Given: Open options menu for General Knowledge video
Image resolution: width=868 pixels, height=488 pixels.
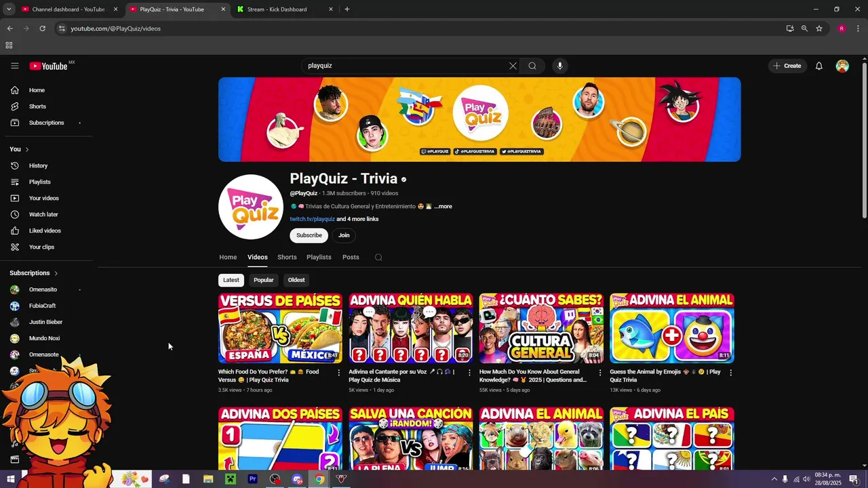Looking at the screenshot, I should [600, 373].
